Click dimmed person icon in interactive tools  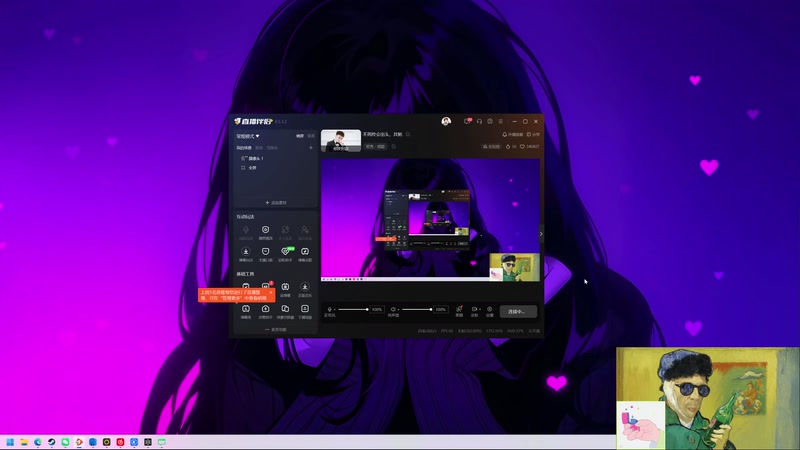[x=305, y=232]
